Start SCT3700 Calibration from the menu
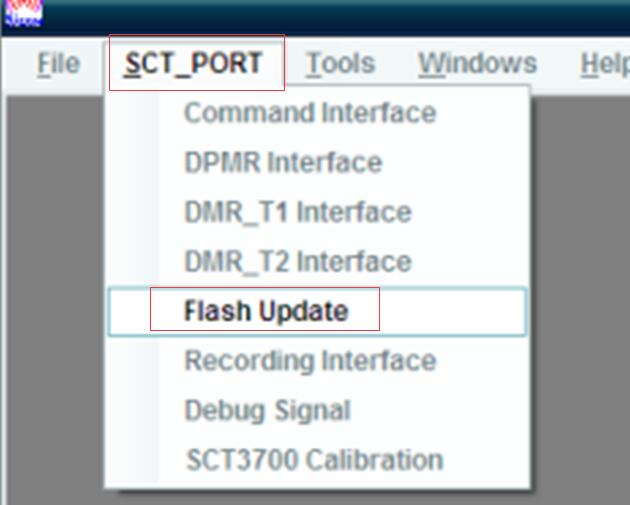 (x=314, y=460)
